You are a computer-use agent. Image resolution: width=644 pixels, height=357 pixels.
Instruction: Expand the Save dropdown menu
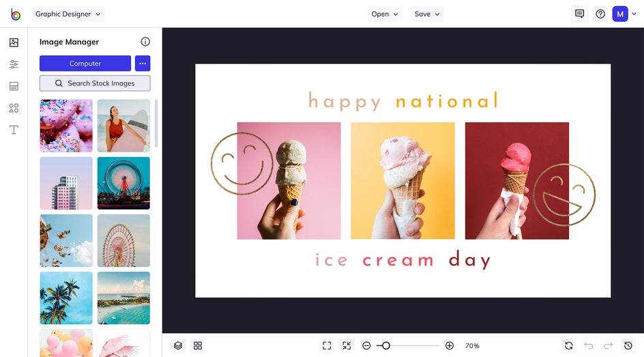click(427, 14)
